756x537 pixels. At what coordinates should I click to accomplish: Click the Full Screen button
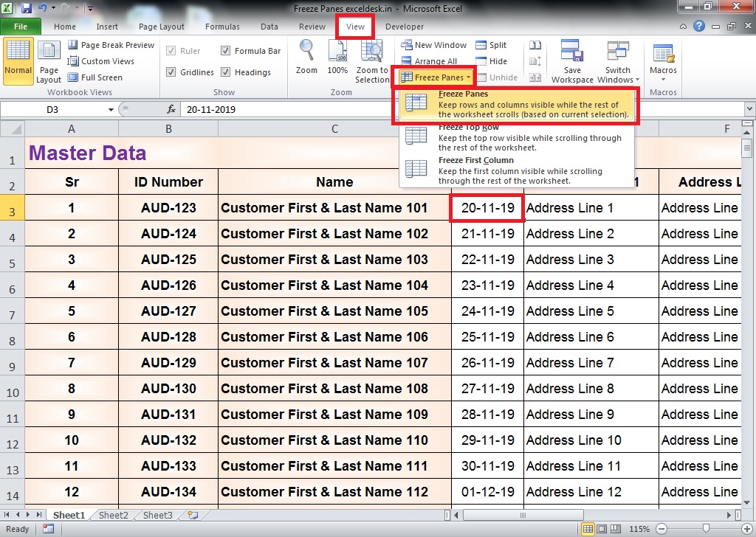click(97, 77)
